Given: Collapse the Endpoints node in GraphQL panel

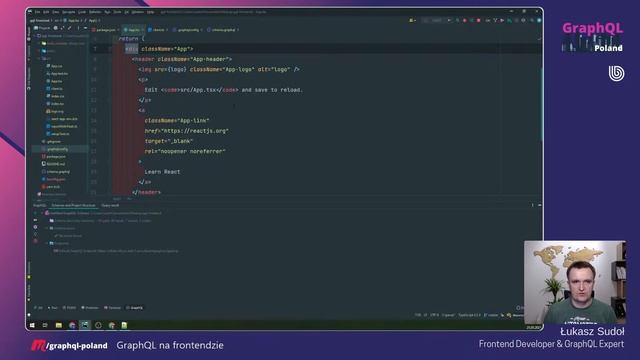Looking at the screenshot, I should (x=47, y=243).
